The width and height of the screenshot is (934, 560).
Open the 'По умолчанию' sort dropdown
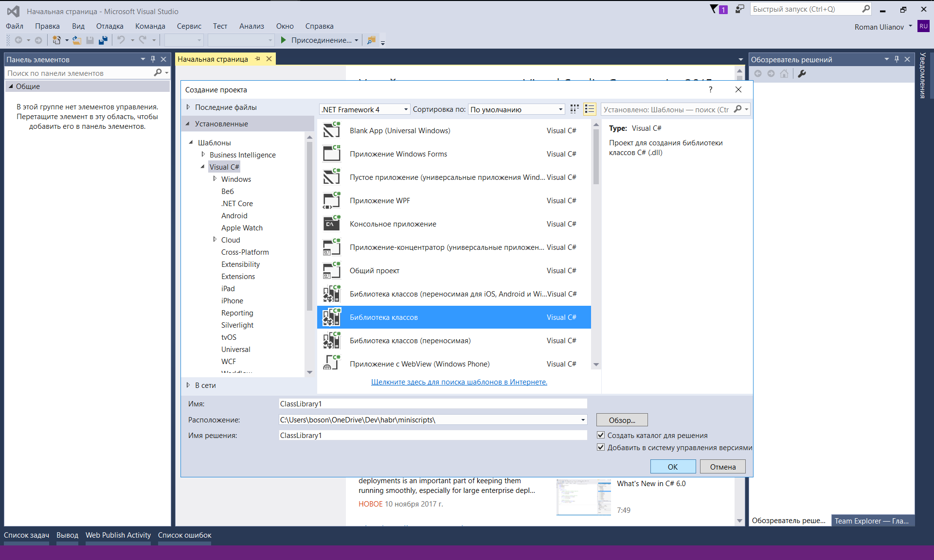coord(516,109)
